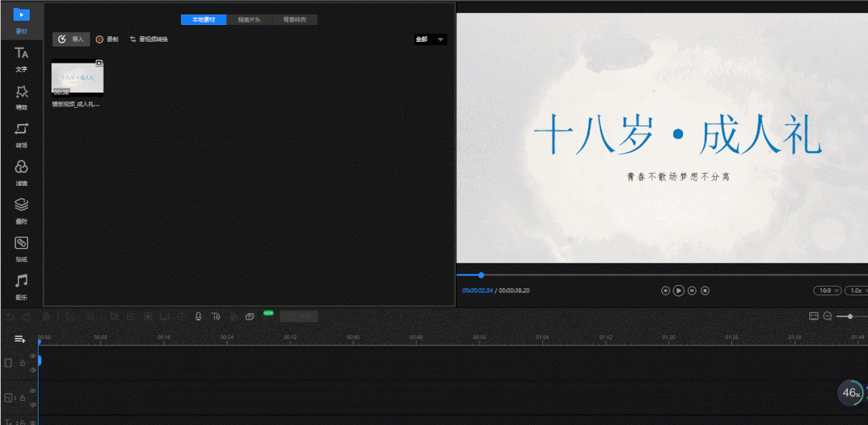Click the 46% floating circle widget

(851, 393)
